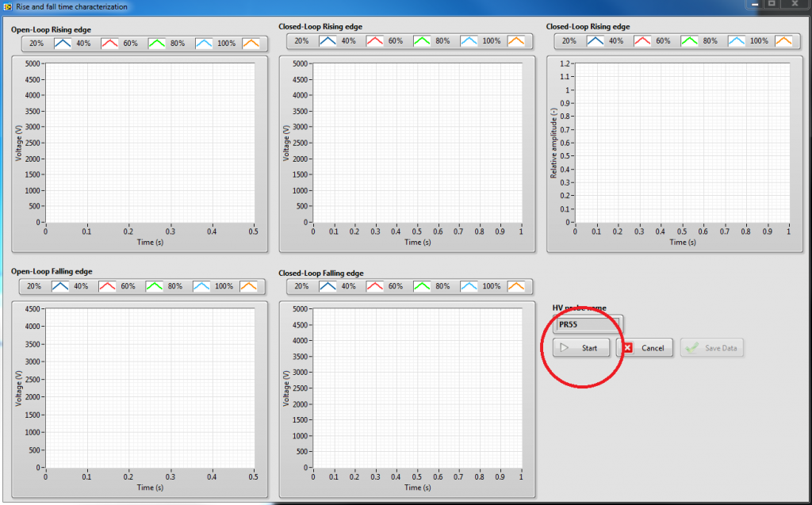Maximize the Rise and fall time characterization window

click(x=772, y=5)
